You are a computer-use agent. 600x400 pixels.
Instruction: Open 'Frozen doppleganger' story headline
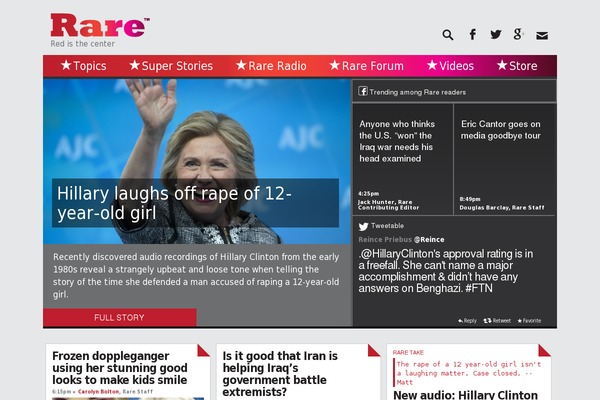120,367
